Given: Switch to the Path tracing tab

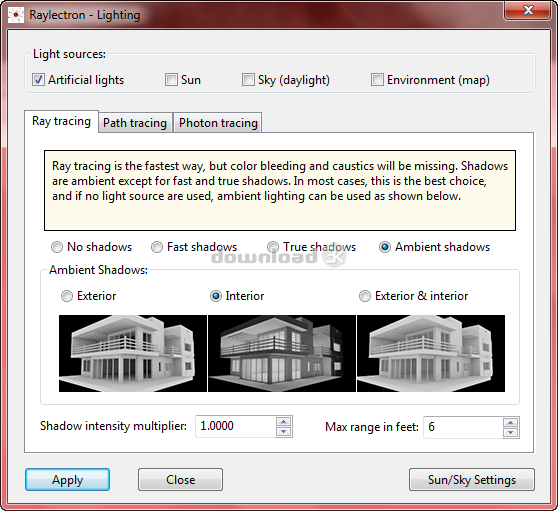Looking at the screenshot, I should [x=135, y=123].
